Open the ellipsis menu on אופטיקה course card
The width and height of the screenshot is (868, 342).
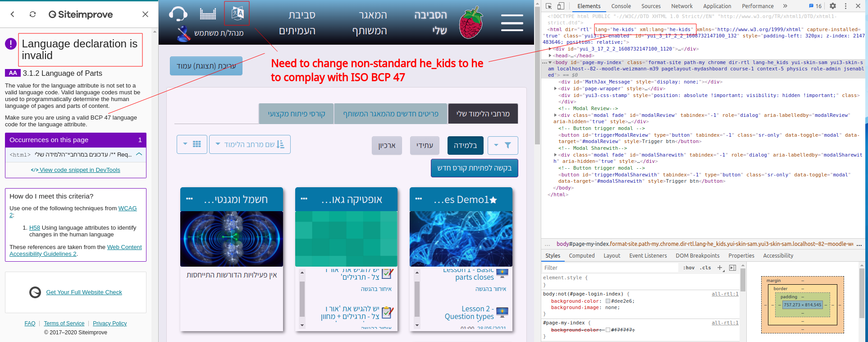coord(304,199)
